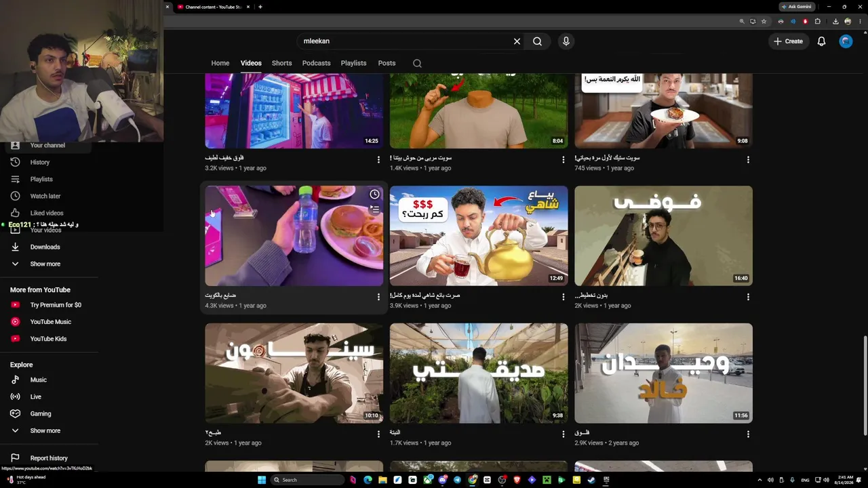Open Chrome profile picture
The height and width of the screenshot is (488, 868).
click(x=848, y=21)
